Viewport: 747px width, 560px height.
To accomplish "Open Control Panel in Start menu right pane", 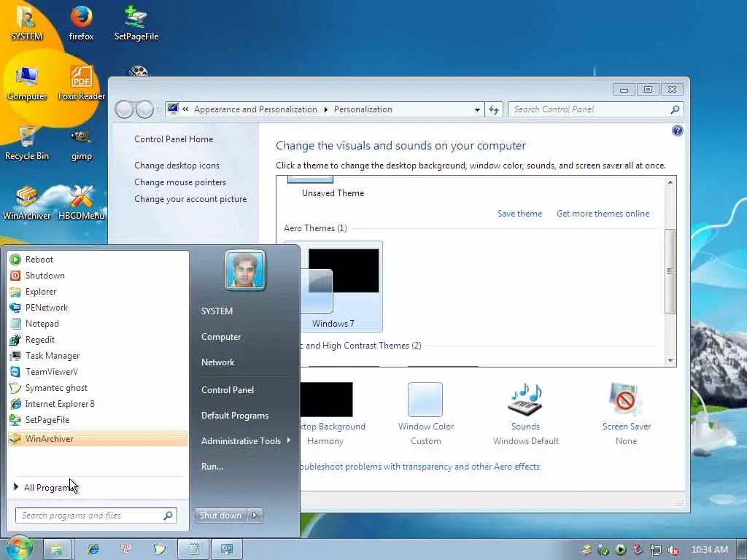I will [228, 389].
